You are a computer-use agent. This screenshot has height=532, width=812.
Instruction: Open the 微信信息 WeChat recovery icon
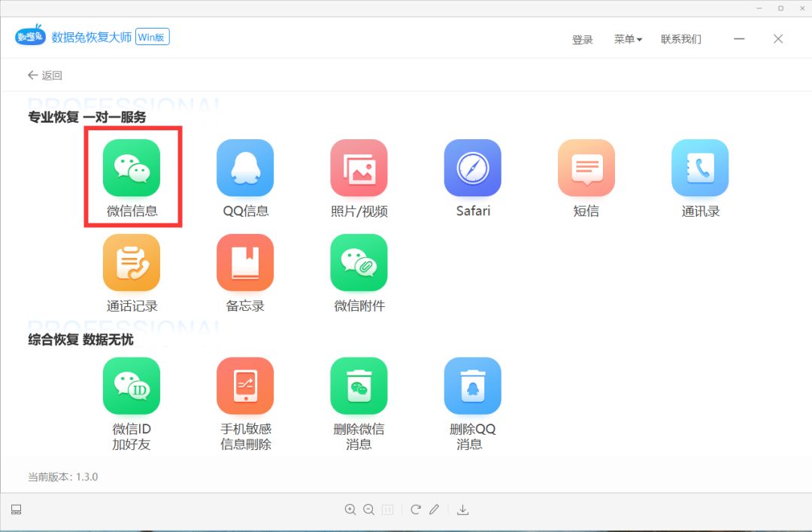click(132, 168)
